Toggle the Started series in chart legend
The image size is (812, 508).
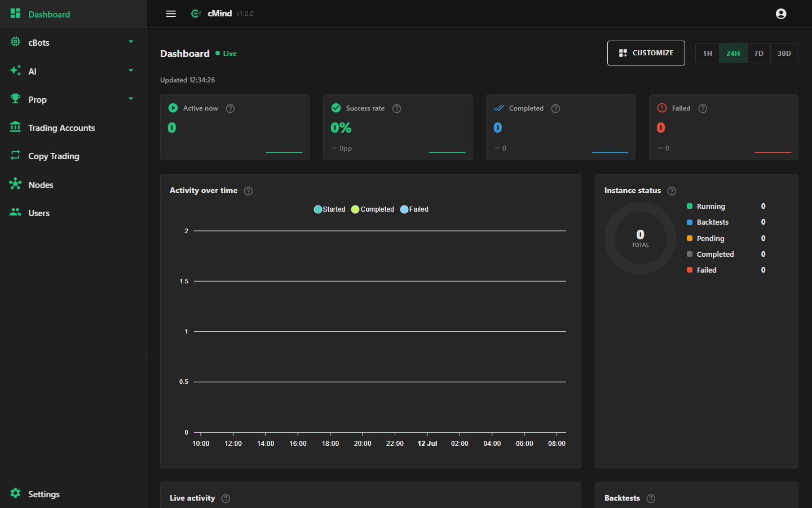329,209
